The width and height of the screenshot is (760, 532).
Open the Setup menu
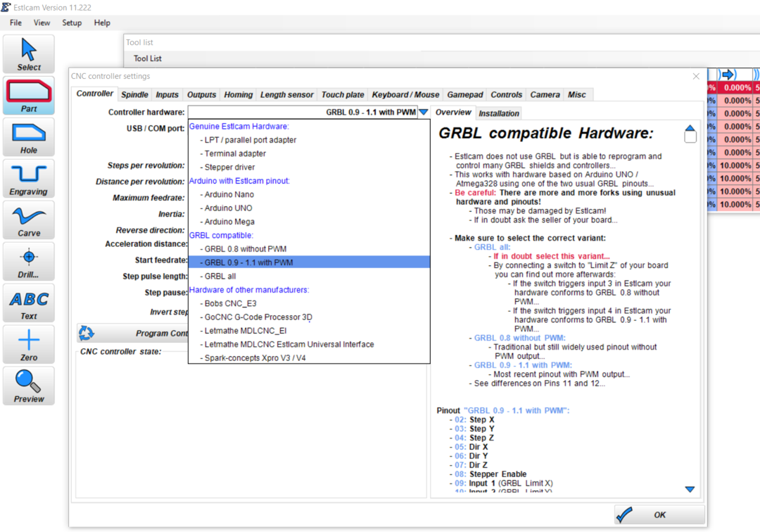pos(72,23)
